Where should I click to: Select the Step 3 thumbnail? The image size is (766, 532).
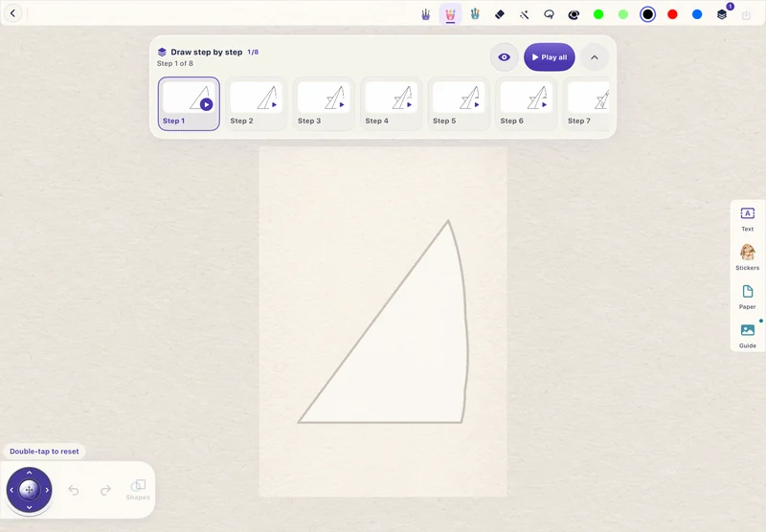click(x=324, y=103)
